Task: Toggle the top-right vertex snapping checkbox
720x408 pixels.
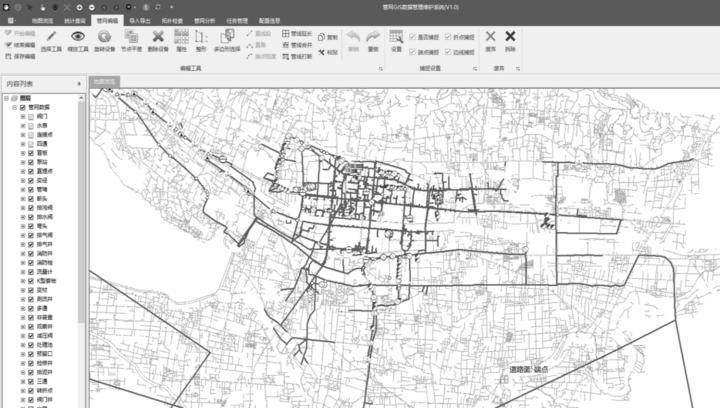Action: [448, 37]
